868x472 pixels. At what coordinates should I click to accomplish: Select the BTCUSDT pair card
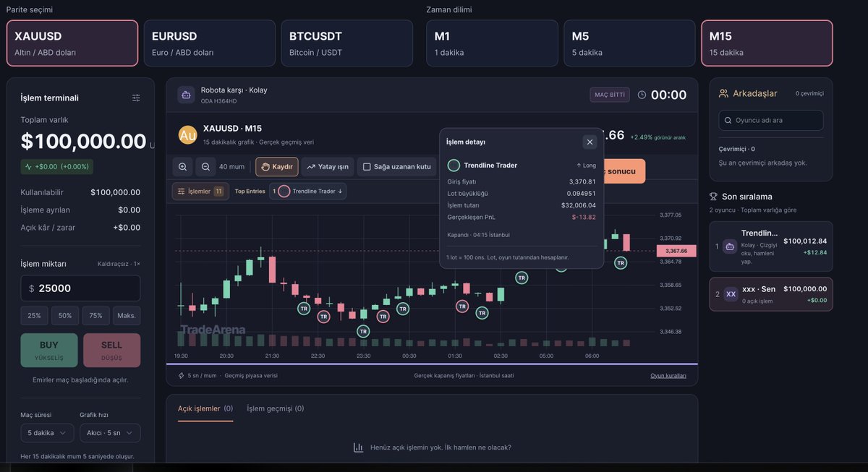(347, 43)
